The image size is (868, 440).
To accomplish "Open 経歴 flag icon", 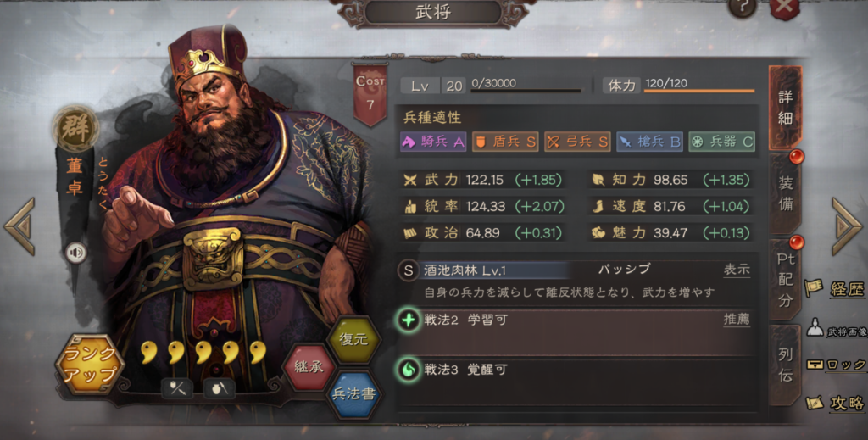I will [814, 288].
